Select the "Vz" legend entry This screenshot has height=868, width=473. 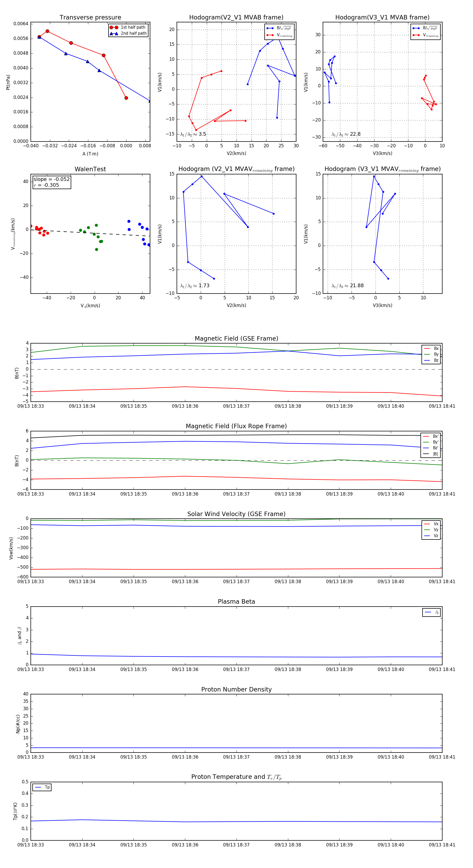coord(431,536)
